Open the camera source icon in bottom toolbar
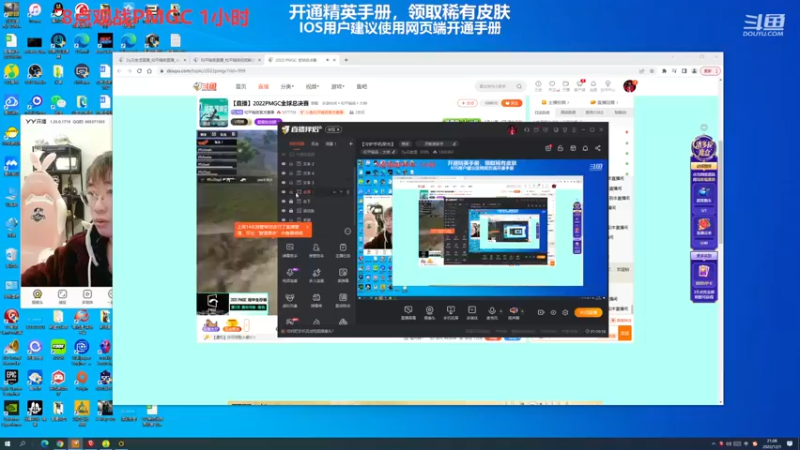 (x=429, y=310)
